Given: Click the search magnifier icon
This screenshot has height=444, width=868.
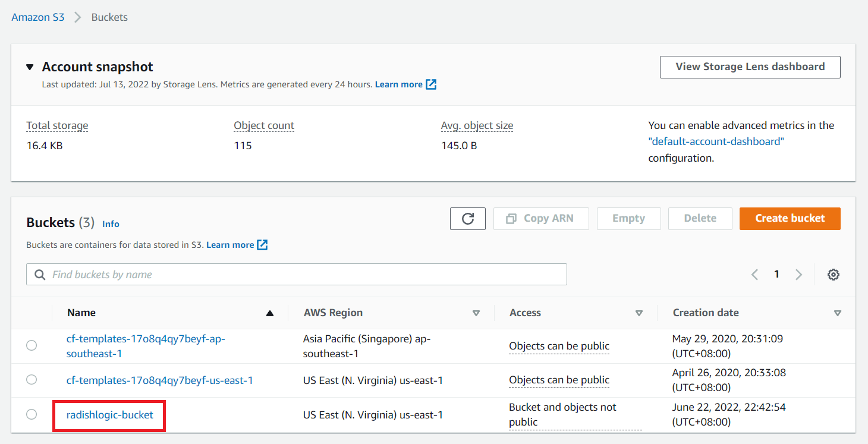Looking at the screenshot, I should (40, 275).
